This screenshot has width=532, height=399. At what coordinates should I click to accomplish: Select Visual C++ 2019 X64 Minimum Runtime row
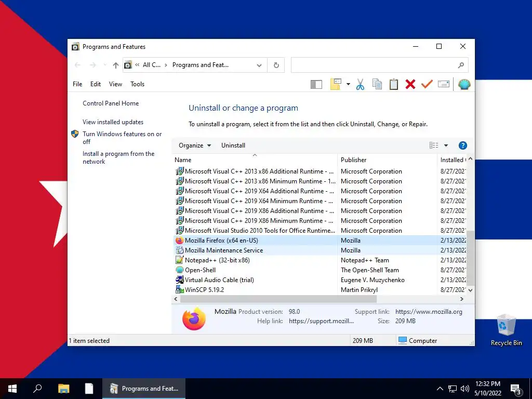pyautogui.click(x=320, y=201)
